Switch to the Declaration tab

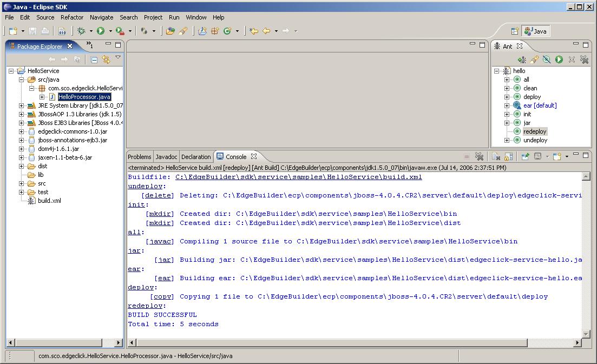point(196,157)
